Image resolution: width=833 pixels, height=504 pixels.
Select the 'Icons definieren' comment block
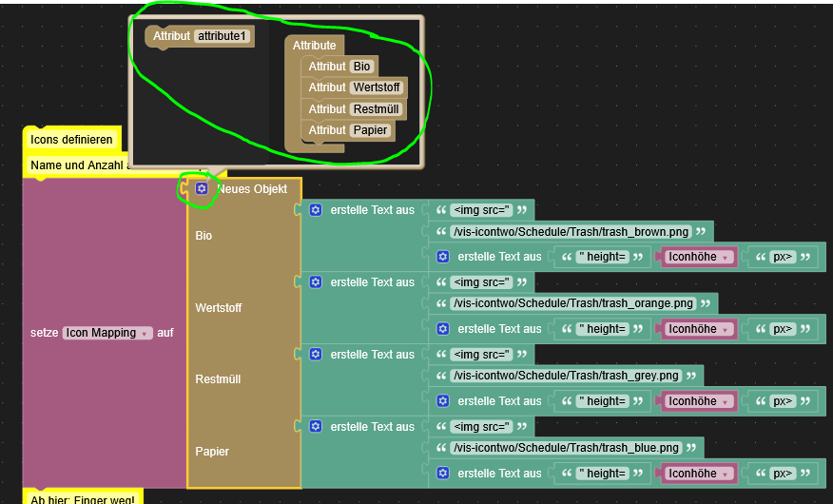(x=71, y=140)
